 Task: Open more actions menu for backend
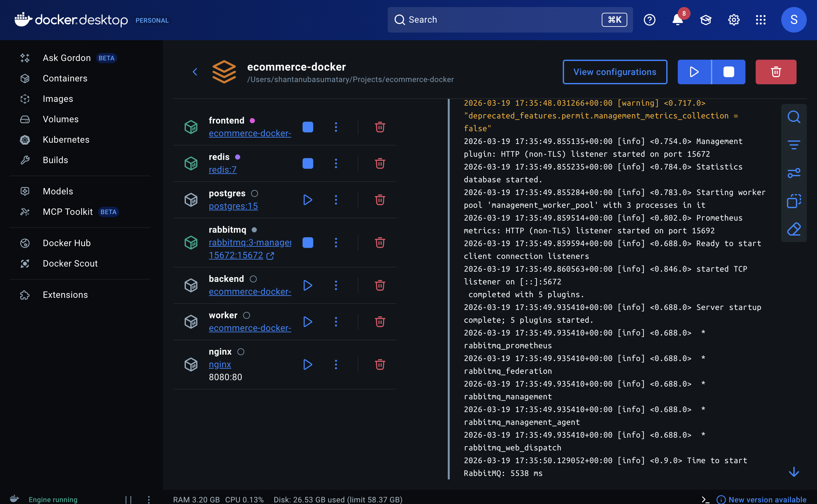point(336,285)
